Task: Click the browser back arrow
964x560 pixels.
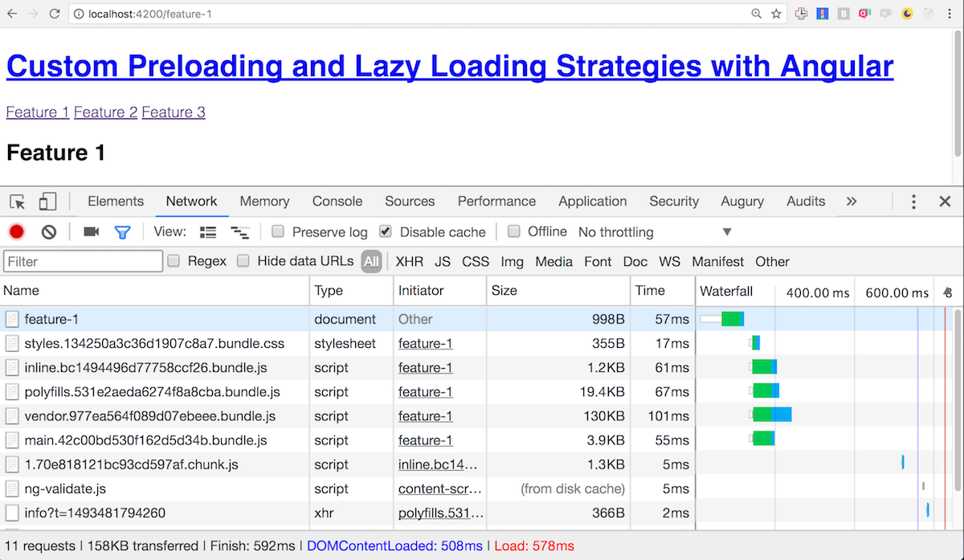Action: coord(12,14)
